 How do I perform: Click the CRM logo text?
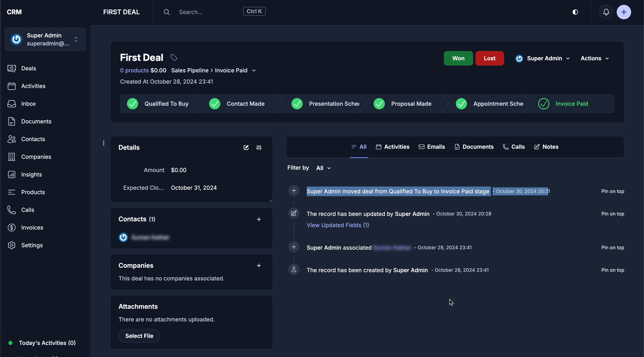[14, 12]
